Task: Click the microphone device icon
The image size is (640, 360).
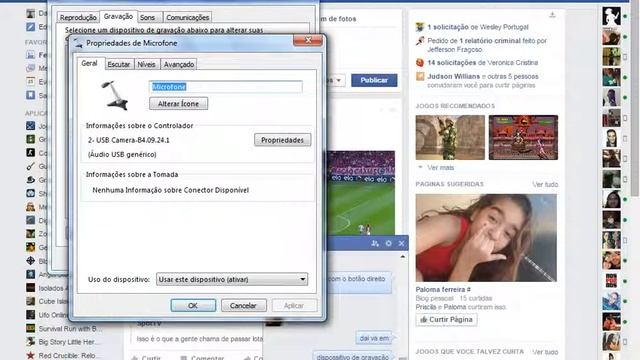Action: pos(115,96)
